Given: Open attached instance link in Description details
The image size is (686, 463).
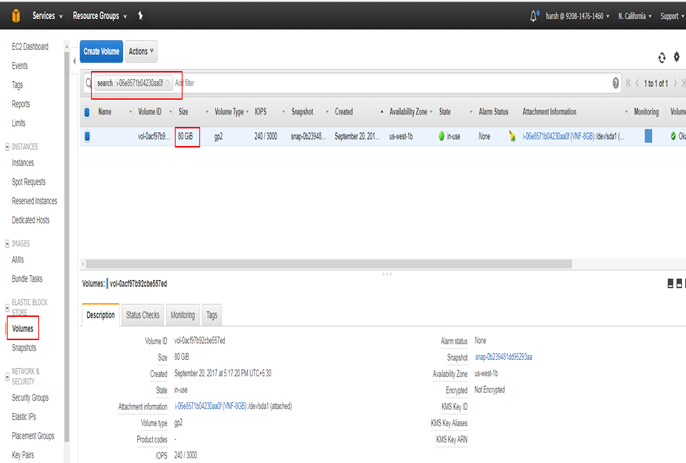Looking at the screenshot, I should (211, 406).
